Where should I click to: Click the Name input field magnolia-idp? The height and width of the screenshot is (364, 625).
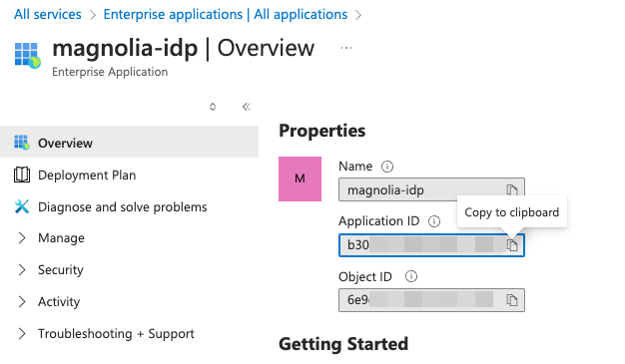click(431, 189)
